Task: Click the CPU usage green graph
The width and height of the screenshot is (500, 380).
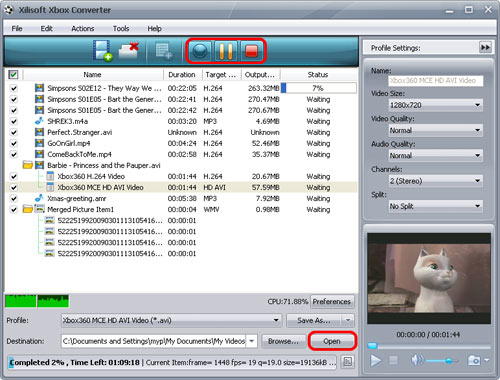Action: [x=37, y=301]
